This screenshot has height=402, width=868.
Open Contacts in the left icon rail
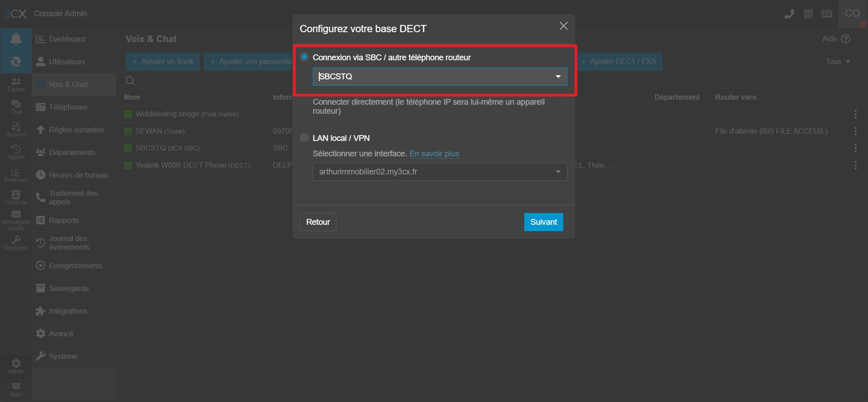(16, 198)
